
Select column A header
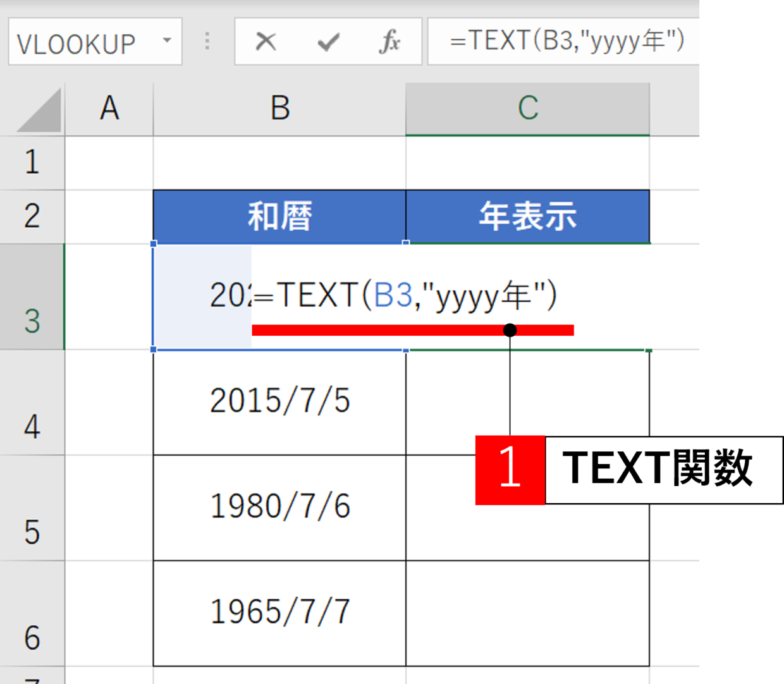click(109, 109)
